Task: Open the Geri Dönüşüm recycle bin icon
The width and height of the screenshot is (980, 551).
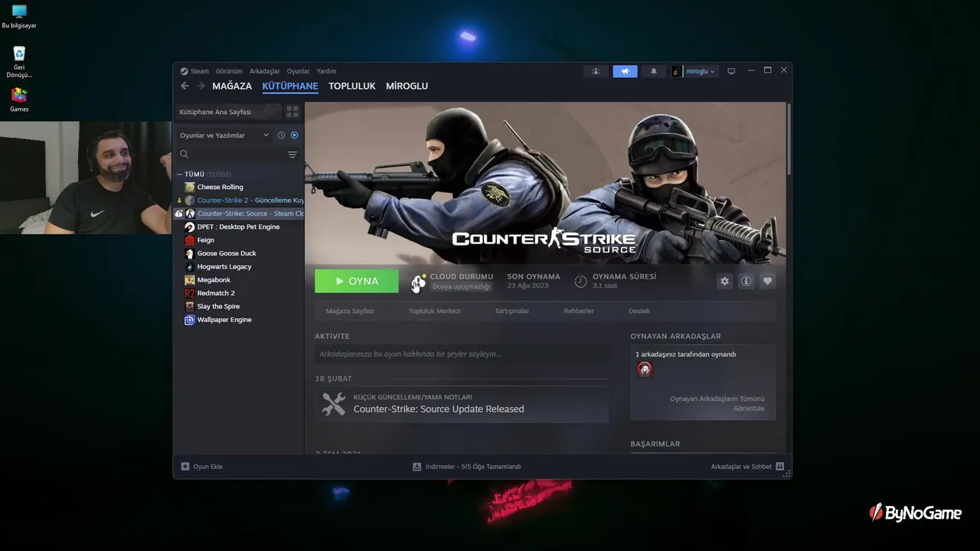Action: [x=19, y=62]
